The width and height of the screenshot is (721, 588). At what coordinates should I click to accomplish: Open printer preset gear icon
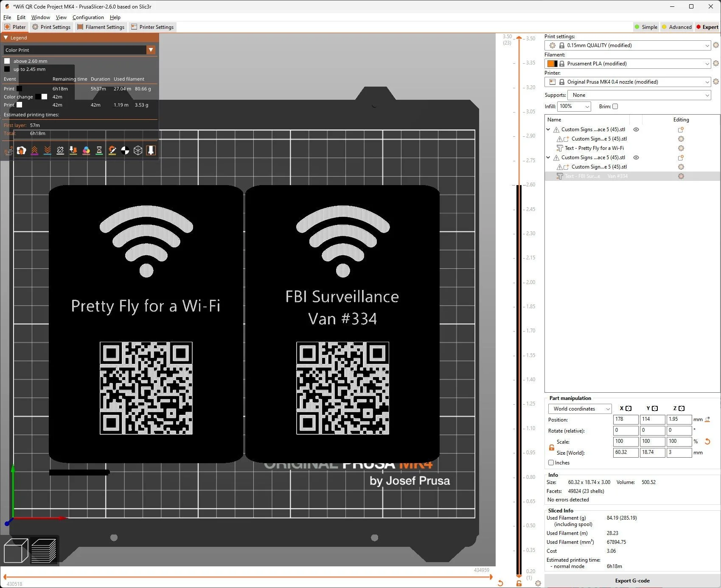coord(716,82)
